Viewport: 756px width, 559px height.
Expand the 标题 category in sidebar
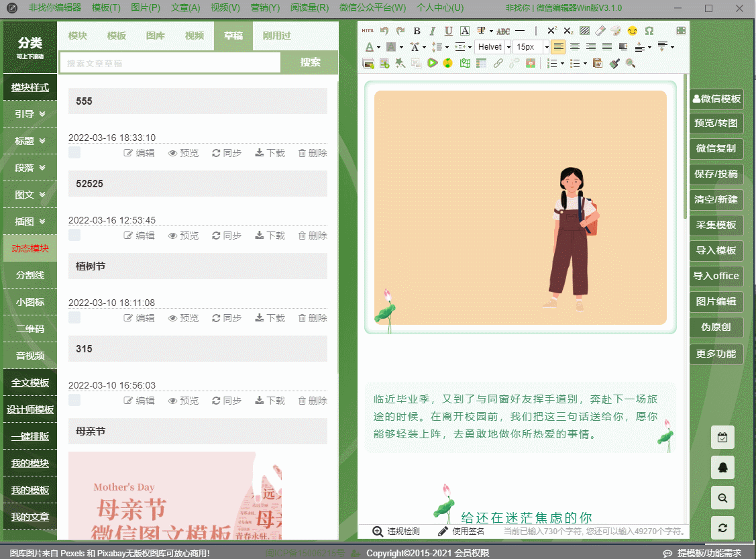click(30, 141)
